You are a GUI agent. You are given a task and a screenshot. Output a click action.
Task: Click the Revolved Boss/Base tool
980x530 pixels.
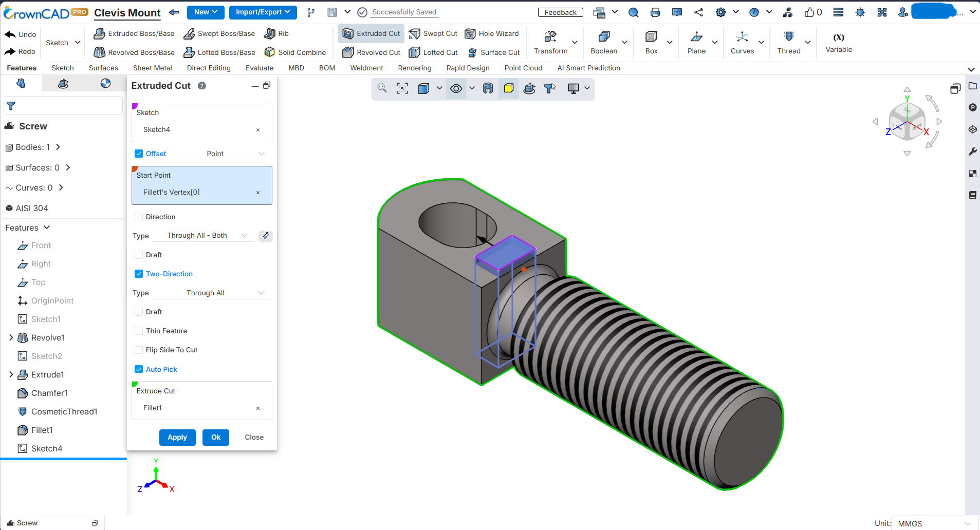tap(134, 52)
